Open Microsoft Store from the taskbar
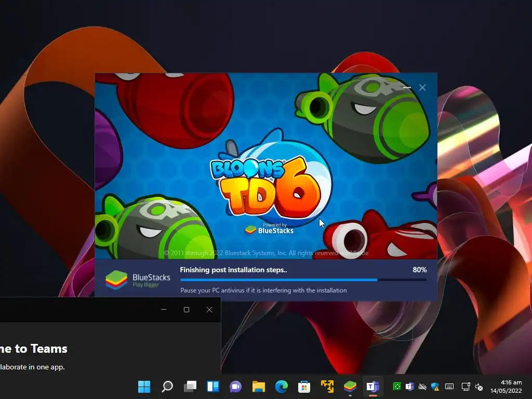The image size is (532, 399). [x=304, y=387]
